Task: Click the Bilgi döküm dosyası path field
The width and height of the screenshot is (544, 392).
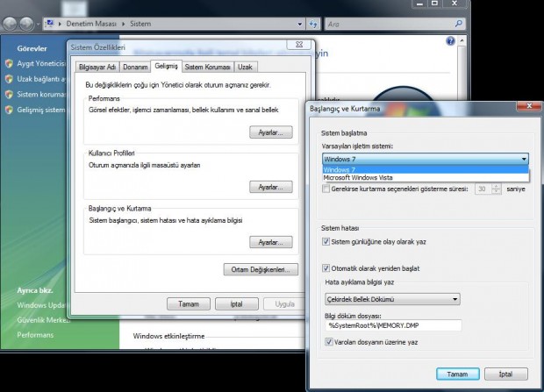Action: coord(393,325)
